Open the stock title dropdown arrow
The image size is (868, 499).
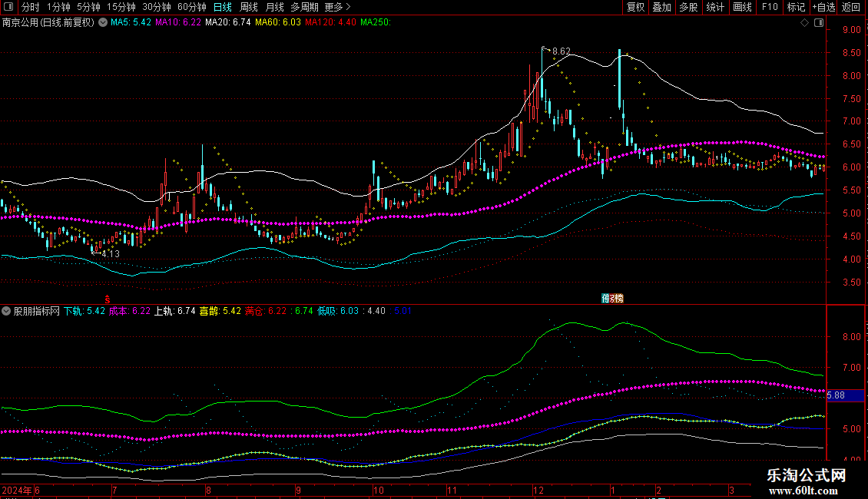(x=103, y=22)
